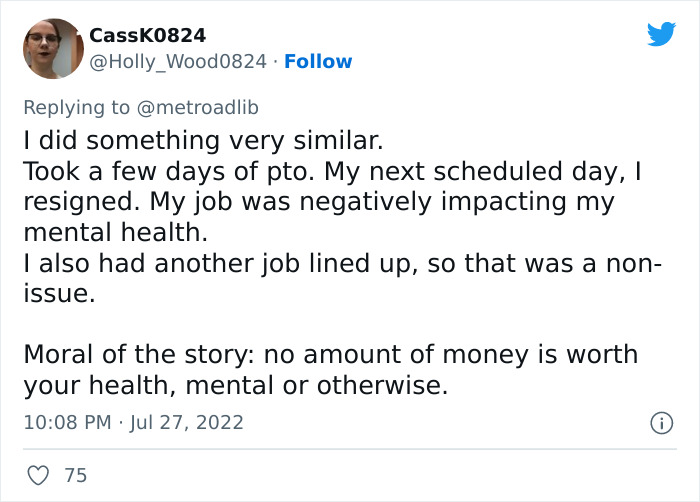This screenshot has height=502, width=700.
Task: Click "I also had another job" line
Action: coord(340,267)
